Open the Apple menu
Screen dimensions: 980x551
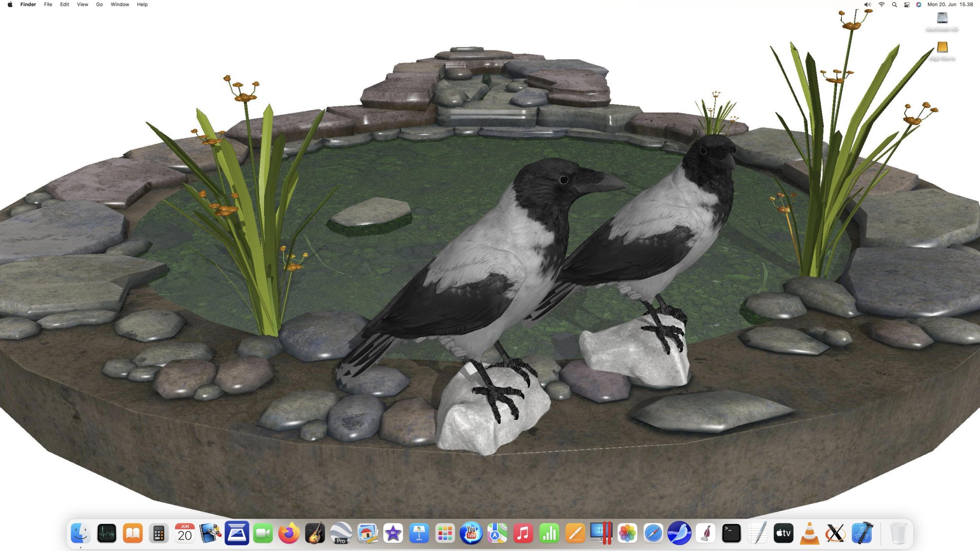(10, 4)
